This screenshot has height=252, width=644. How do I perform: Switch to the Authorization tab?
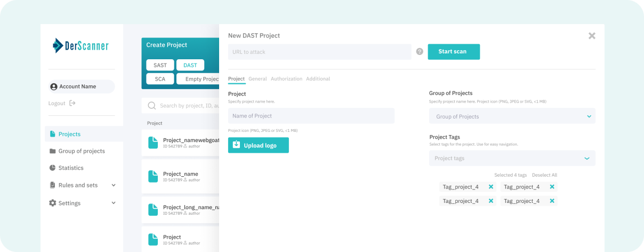click(286, 79)
